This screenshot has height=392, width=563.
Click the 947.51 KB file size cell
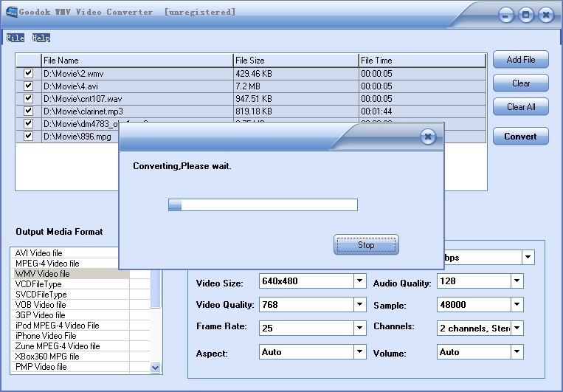click(x=296, y=99)
